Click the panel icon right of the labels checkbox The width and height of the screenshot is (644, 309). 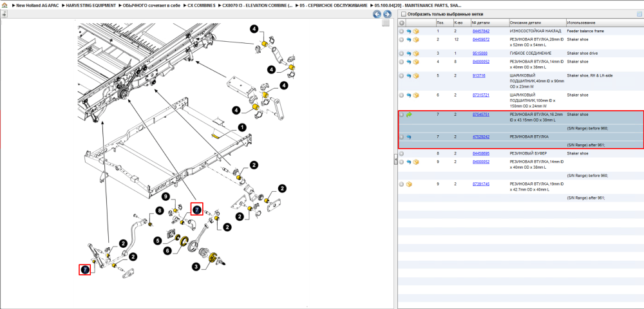tap(639, 14)
